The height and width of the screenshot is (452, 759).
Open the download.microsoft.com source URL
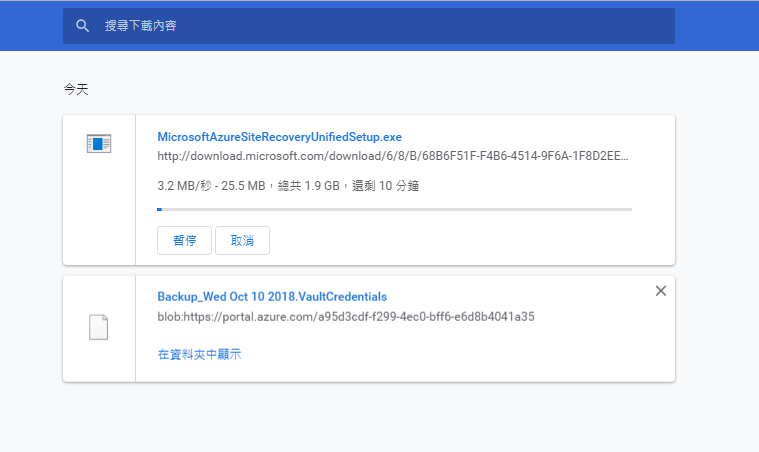(x=393, y=156)
